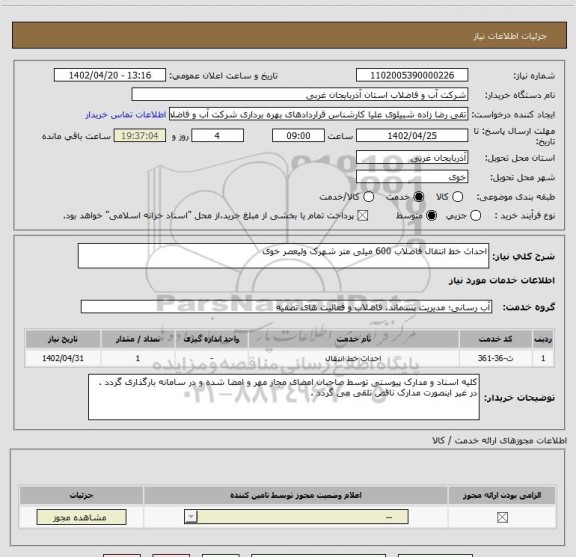Click the نام خدمت column header

353,339
